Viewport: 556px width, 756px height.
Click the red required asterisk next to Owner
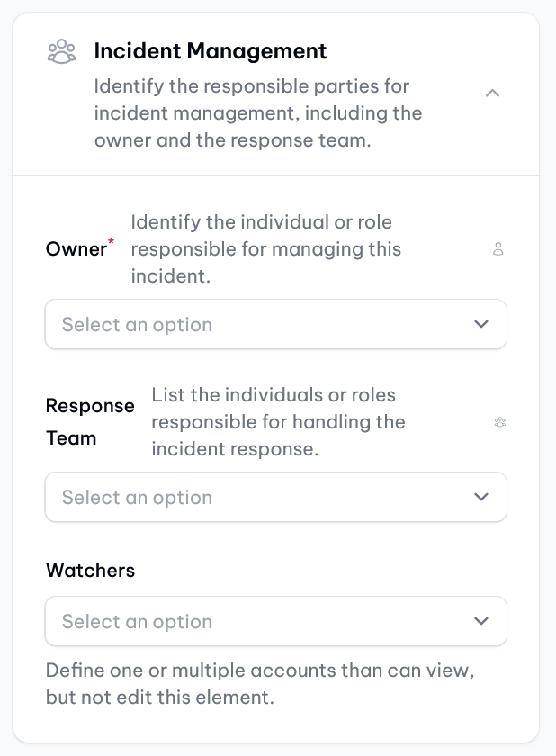point(112,240)
